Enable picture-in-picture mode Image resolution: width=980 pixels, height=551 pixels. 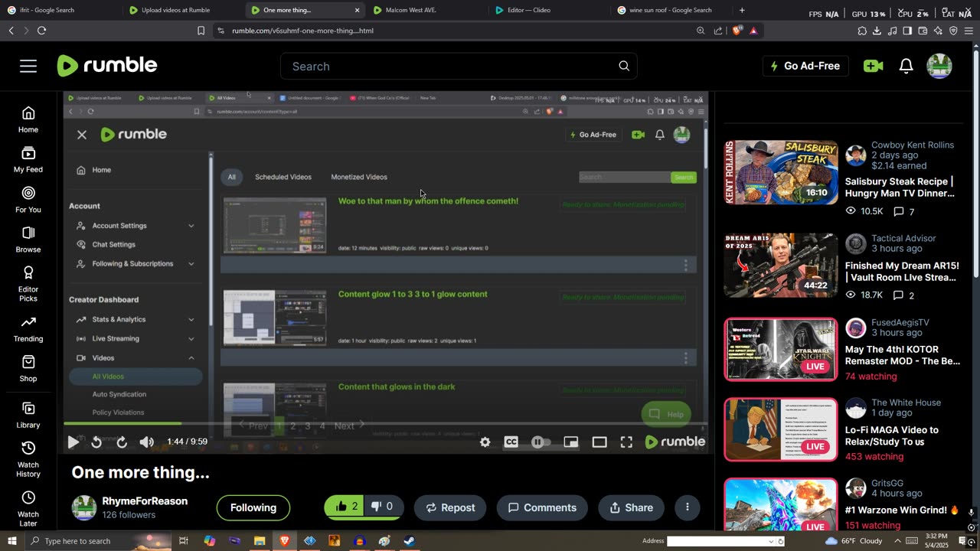click(x=571, y=442)
